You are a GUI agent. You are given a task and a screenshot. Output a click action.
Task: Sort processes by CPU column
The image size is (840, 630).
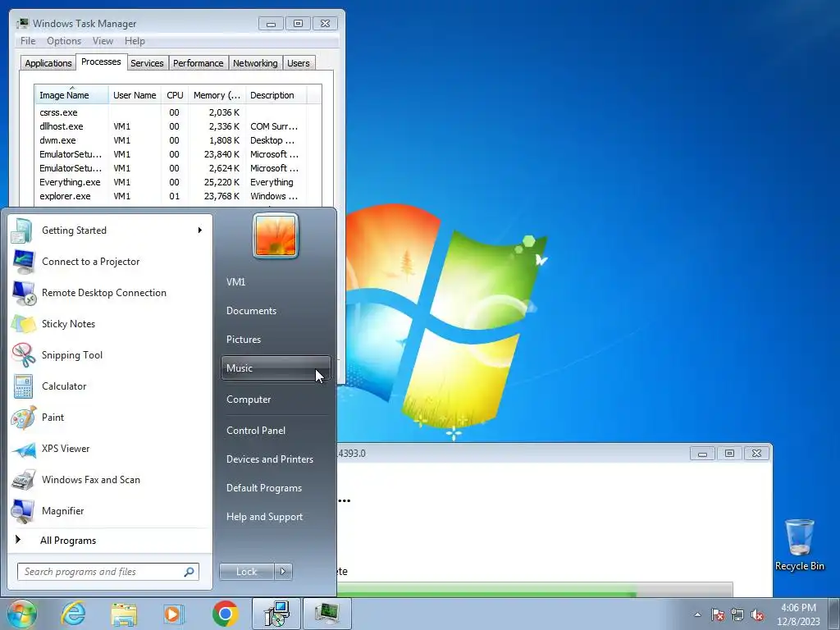pos(175,95)
